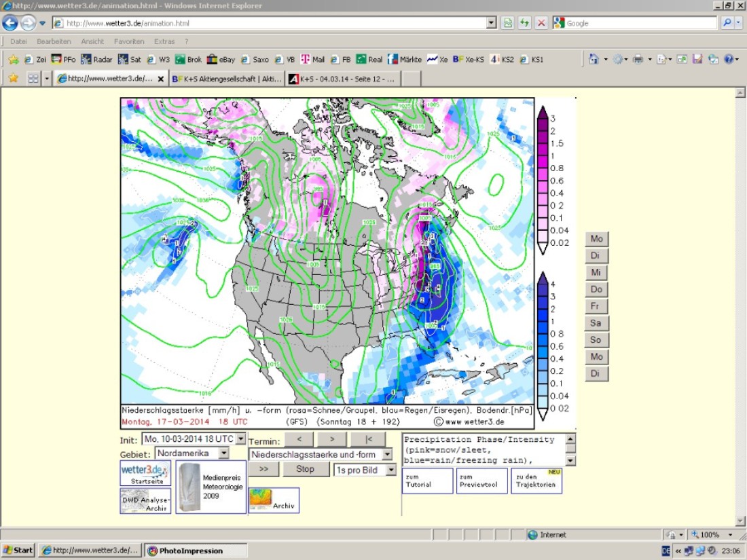Viewport: 747px width, 560px height.
Task: Open the 1s pro Bild speed dropdown
Action: (x=390, y=470)
